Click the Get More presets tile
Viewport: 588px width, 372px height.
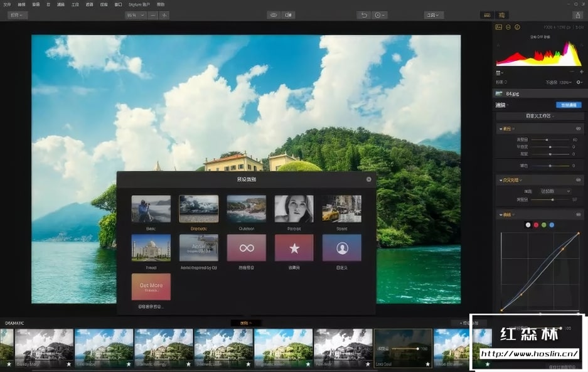point(151,287)
